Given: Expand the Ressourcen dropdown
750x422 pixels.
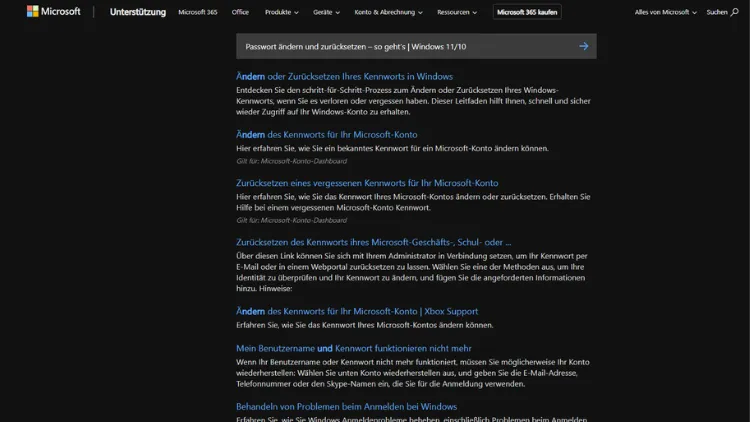Looking at the screenshot, I should (x=457, y=12).
